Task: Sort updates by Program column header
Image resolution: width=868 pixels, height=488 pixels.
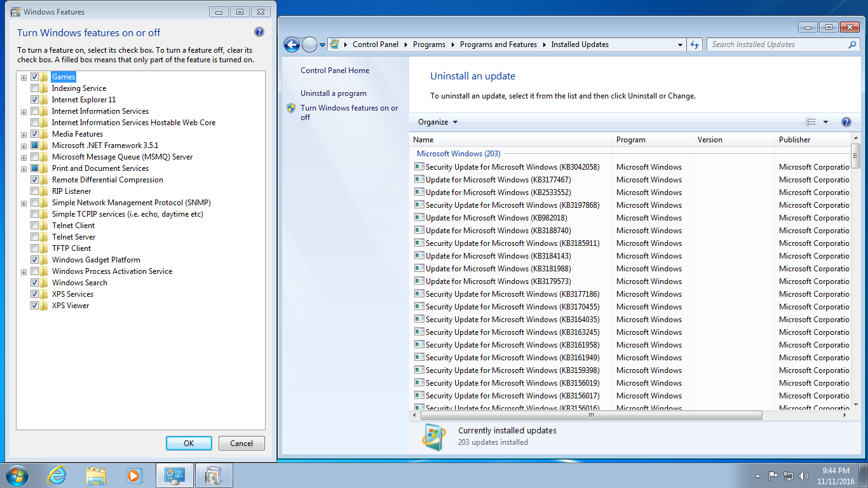Action: 653,140
